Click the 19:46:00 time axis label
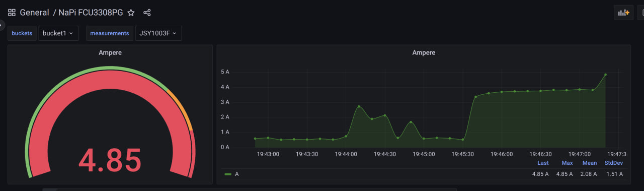Screen dimensions: 644x191 (502, 154)
